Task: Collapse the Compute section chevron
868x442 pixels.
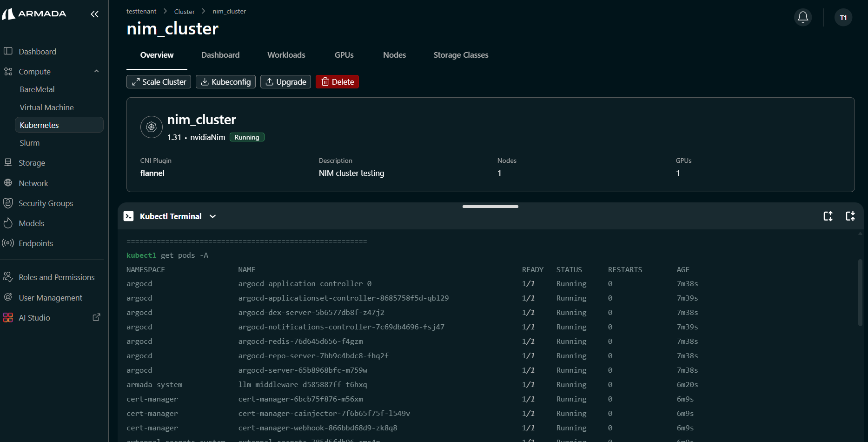Action: [96, 71]
